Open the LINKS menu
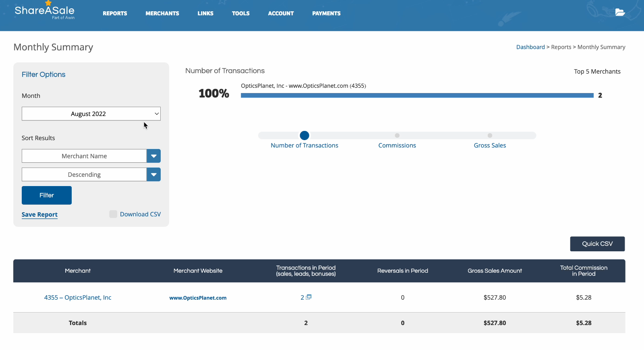644x350 pixels. pos(205,13)
